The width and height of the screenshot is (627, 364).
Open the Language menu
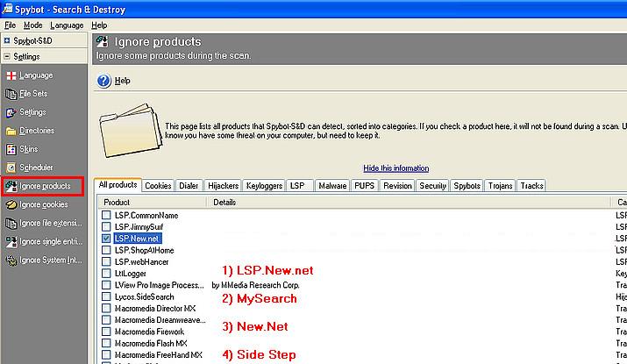(67, 25)
